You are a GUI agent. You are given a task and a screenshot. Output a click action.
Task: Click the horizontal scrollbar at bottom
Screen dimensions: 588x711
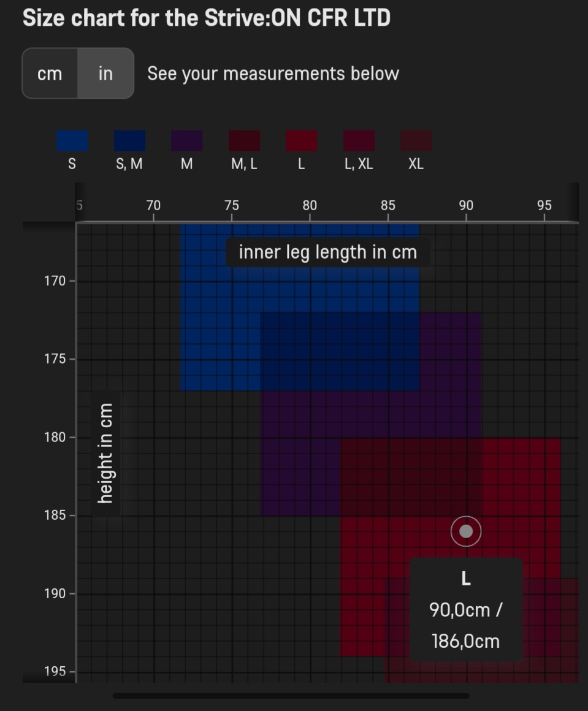[291, 696]
